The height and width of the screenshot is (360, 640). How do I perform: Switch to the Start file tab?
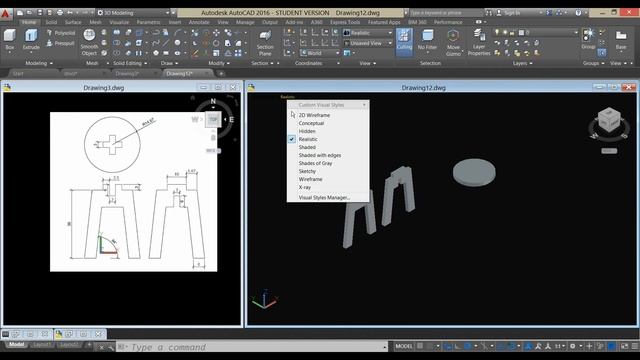click(18, 73)
